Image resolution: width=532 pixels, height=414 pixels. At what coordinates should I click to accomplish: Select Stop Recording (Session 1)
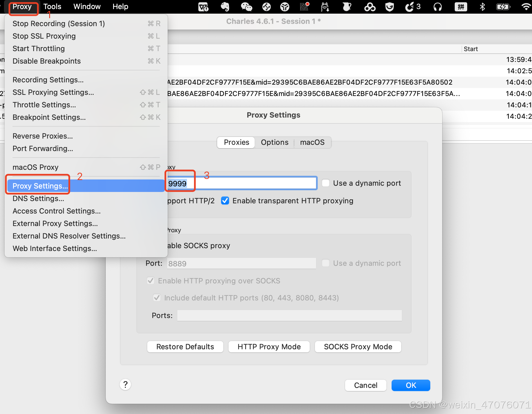[x=86, y=24]
